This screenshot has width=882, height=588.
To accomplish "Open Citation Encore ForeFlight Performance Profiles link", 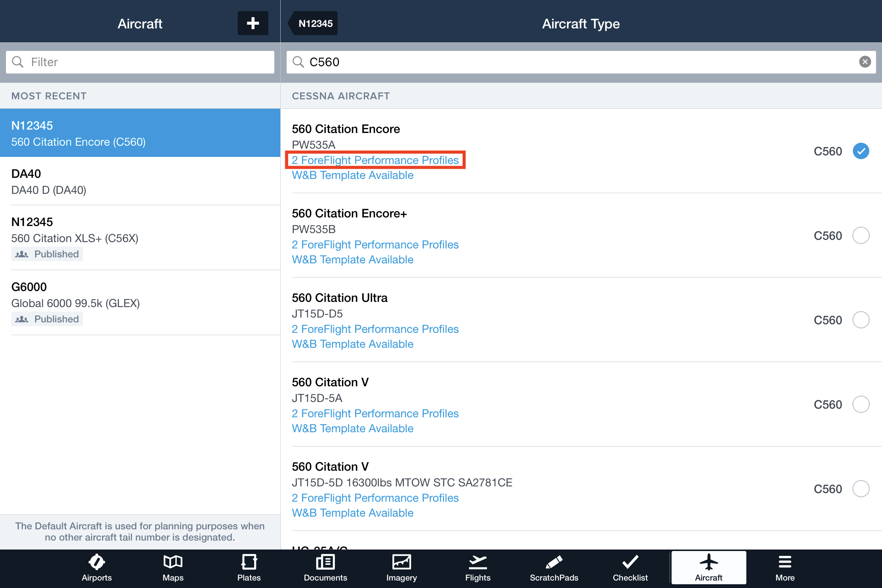I will point(375,160).
